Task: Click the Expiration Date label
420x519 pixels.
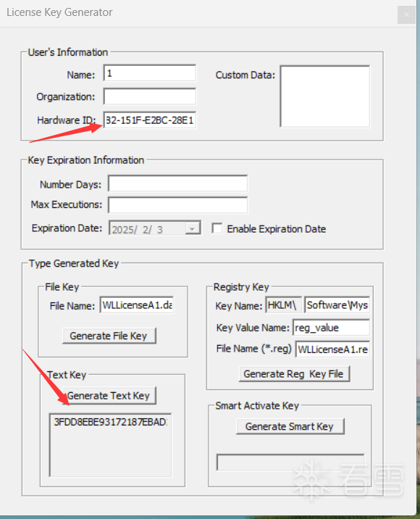Action: click(67, 228)
